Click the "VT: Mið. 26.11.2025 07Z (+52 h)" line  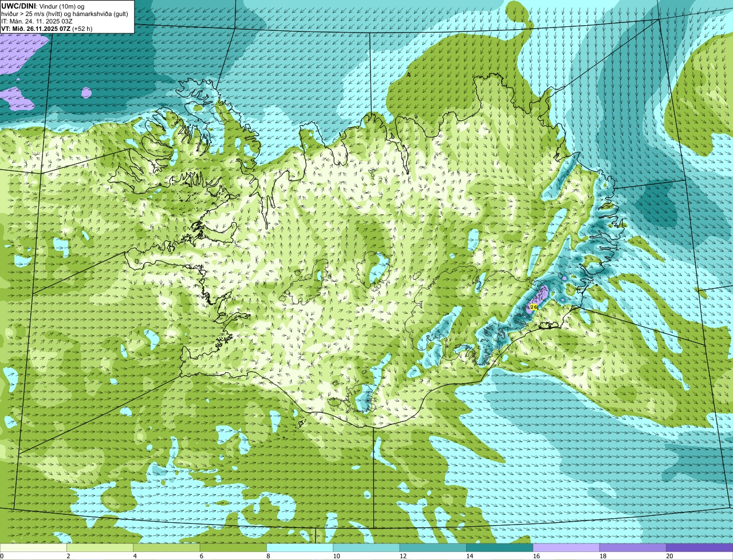(x=46, y=29)
